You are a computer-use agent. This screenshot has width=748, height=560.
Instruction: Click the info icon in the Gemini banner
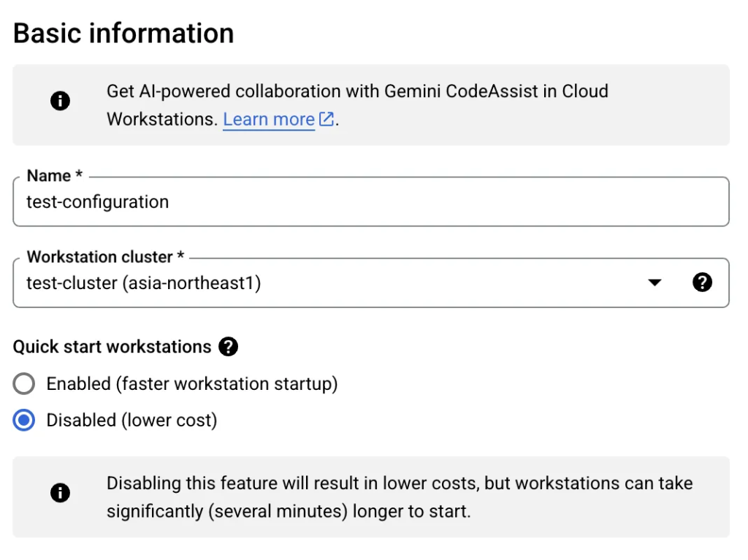(60, 101)
